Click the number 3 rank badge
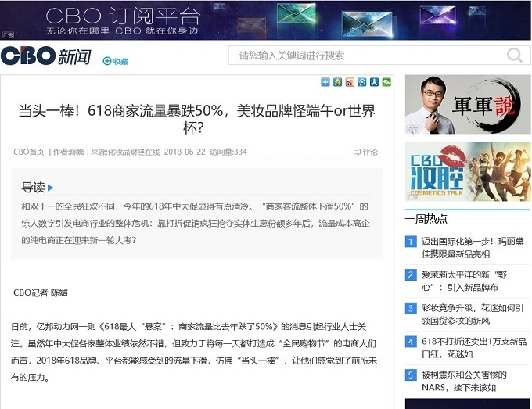The height and width of the screenshot is (409, 532). pyautogui.click(x=411, y=308)
